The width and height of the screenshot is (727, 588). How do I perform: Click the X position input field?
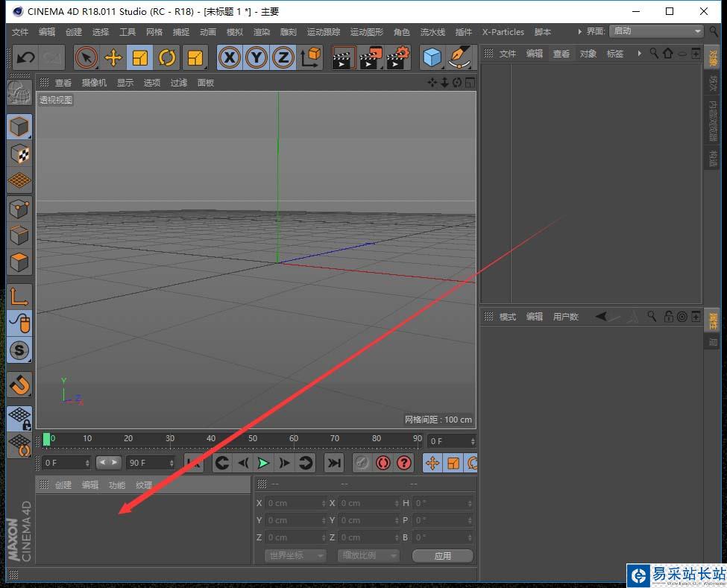coord(295,503)
